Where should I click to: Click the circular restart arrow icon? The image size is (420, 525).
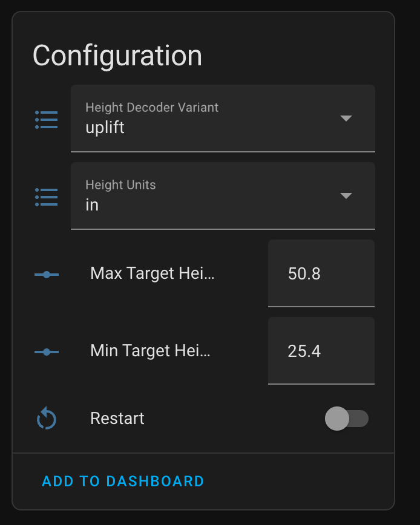click(47, 418)
